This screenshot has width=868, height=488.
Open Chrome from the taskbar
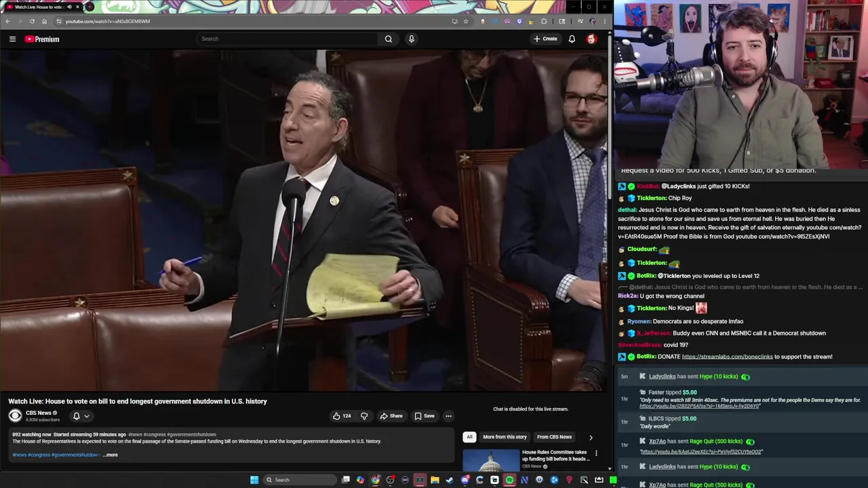(375, 480)
